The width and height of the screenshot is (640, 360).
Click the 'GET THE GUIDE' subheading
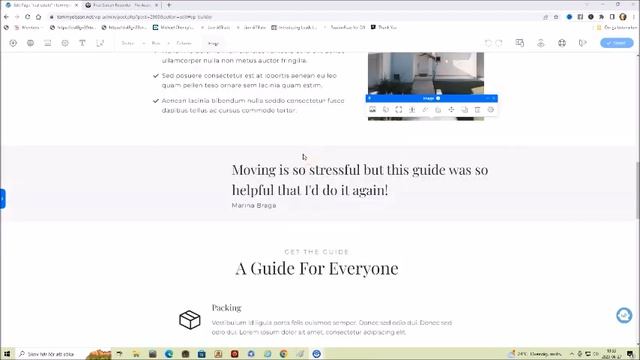(x=316, y=252)
